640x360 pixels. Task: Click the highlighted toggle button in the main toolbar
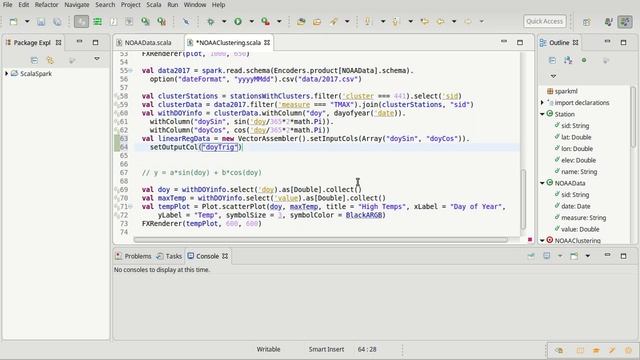point(81,21)
